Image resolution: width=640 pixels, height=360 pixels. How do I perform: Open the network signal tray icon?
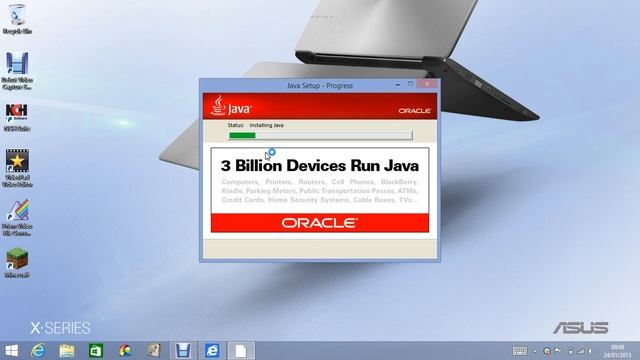point(580,351)
